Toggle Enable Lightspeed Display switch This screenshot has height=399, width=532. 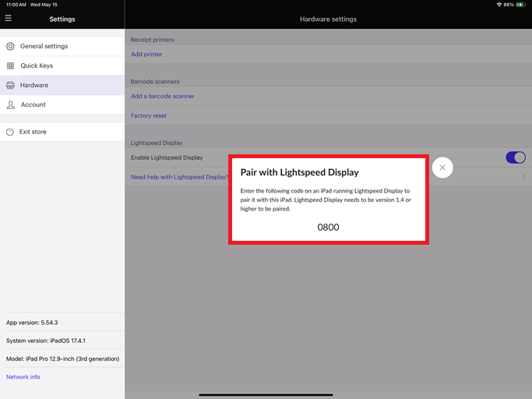[516, 157]
